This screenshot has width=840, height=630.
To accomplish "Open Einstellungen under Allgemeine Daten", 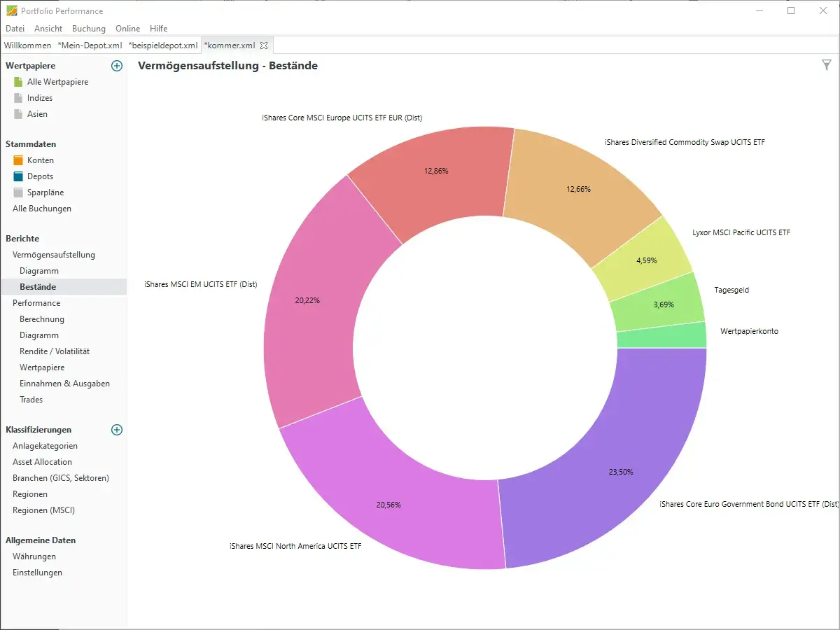I will pyautogui.click(x=37, y=573).
